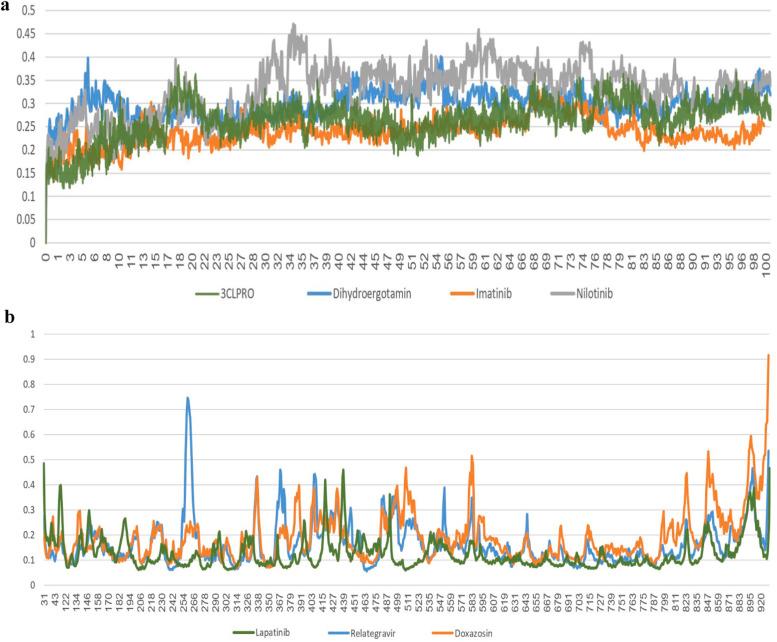The width and height of the screenshot is (777, 642).
Task: Click the panel label 'b' above lower chart
Action: (8, 320)
